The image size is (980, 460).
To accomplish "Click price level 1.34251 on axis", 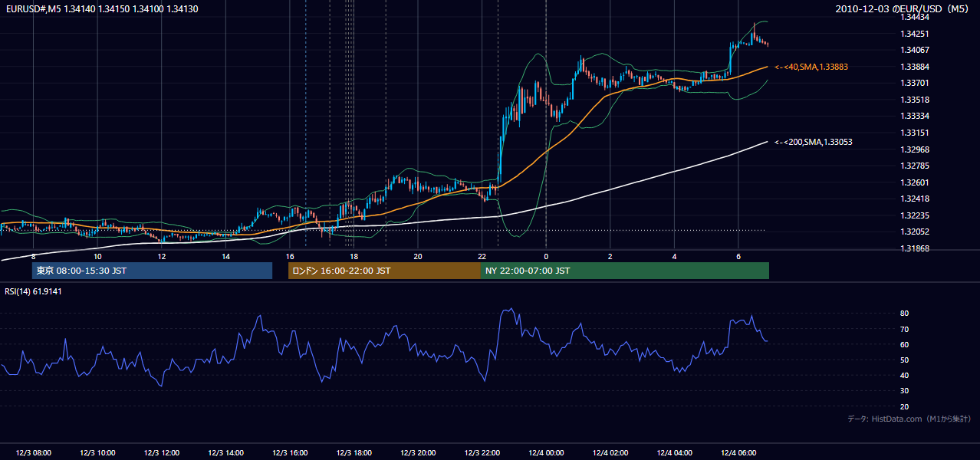I will (x=915, y=34).
